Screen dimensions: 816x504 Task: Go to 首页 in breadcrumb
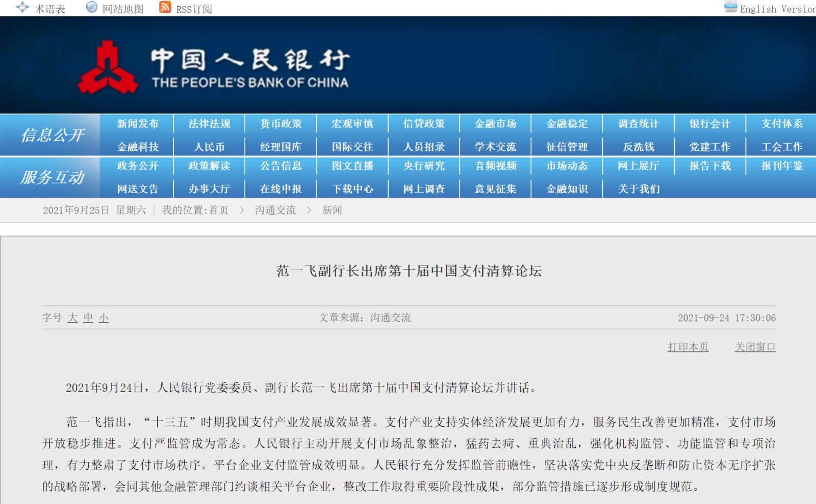coord(219,210)
